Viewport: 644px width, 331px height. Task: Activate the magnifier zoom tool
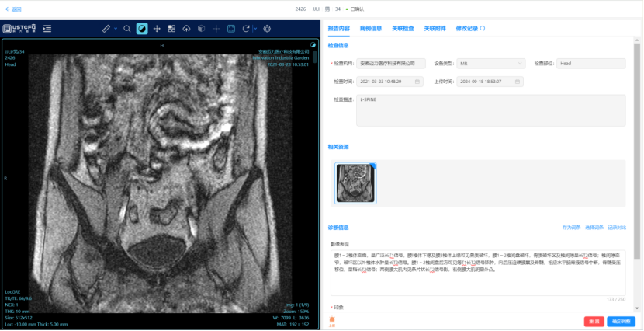point(126,29)
